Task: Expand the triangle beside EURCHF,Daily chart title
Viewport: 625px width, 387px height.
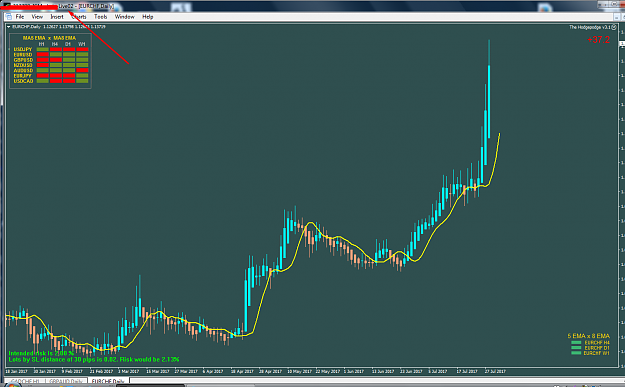Action: pyautogui.click(x=8, y=27)
